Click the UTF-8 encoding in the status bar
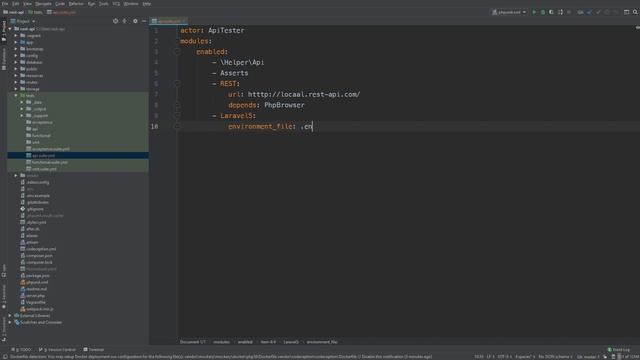 tap(504, 357)
